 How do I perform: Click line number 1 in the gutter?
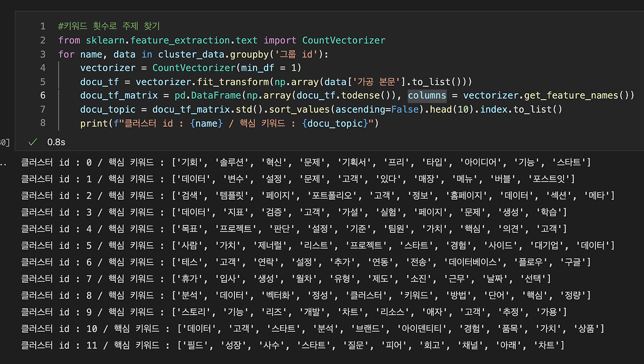43,26
